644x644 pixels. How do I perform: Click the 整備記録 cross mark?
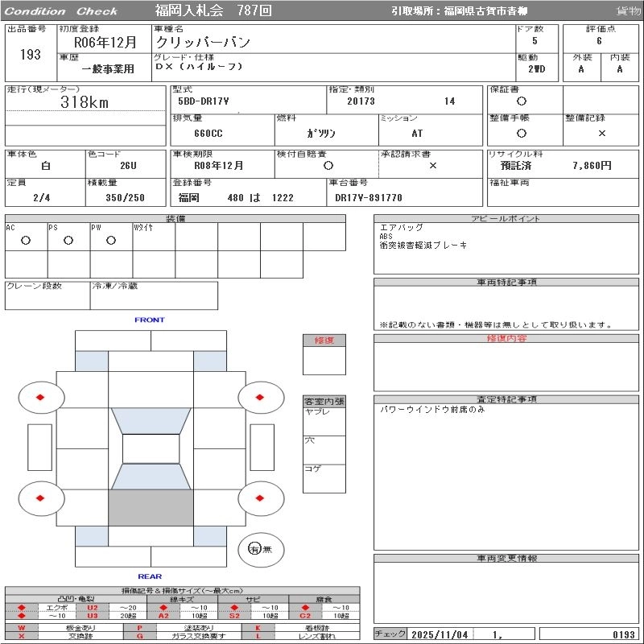(601, 133)
